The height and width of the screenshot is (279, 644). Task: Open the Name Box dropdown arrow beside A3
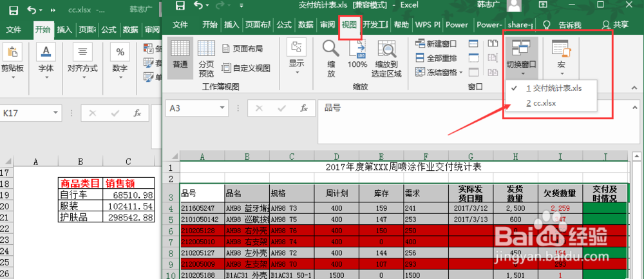point(223,108)
